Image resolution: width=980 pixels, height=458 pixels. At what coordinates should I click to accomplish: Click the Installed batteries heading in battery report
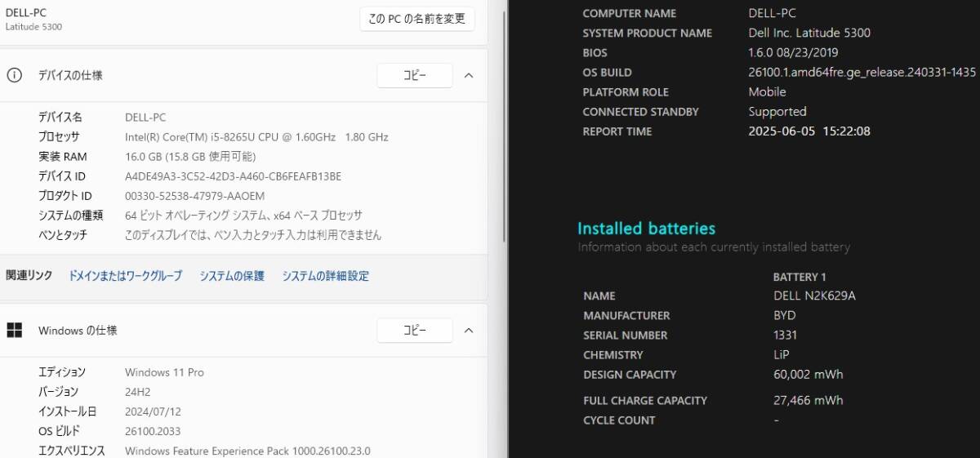tap(646, 229)
